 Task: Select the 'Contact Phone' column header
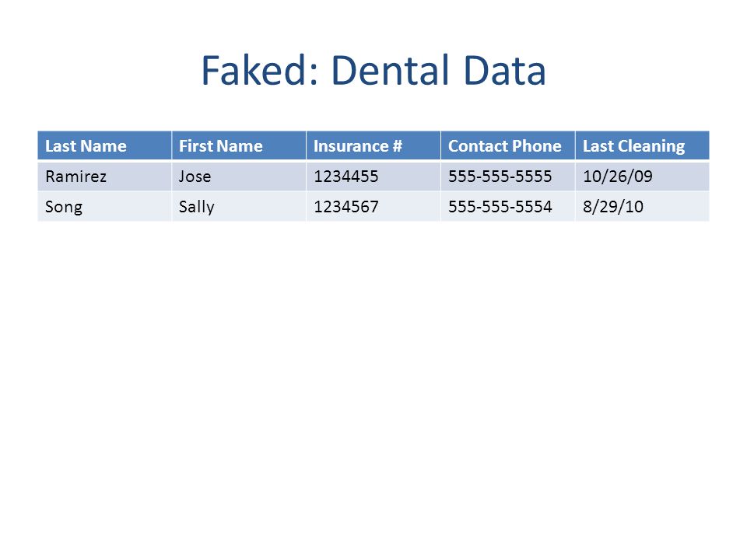click(x=508, y=145)
